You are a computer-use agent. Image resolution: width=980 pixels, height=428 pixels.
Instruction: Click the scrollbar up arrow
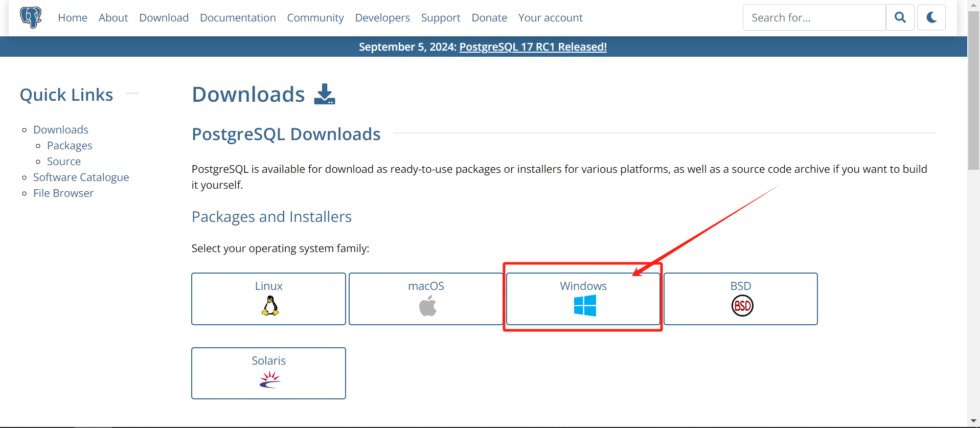point(973,5)
